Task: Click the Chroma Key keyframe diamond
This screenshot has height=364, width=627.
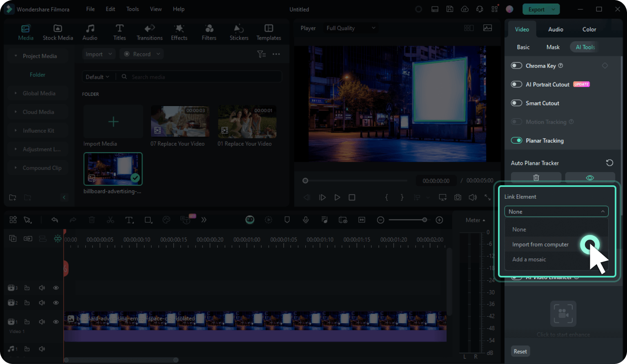Action: [x=605, y=66]
